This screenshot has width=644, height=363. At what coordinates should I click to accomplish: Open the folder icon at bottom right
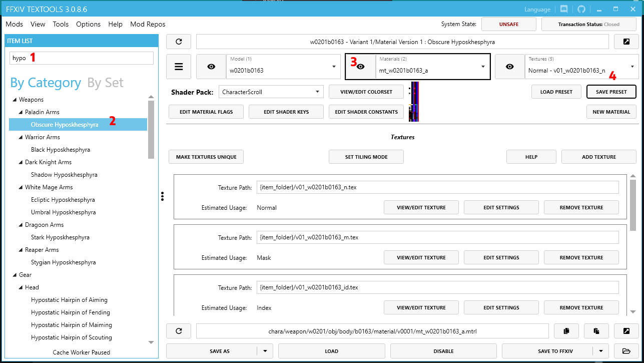pos(626,351)
